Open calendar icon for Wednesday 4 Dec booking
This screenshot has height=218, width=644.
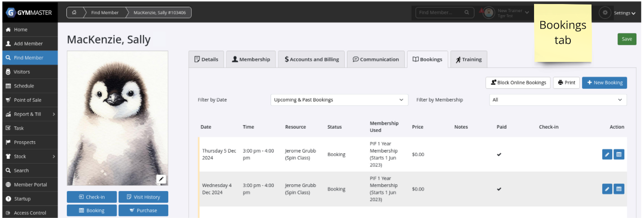coord(619,189)
